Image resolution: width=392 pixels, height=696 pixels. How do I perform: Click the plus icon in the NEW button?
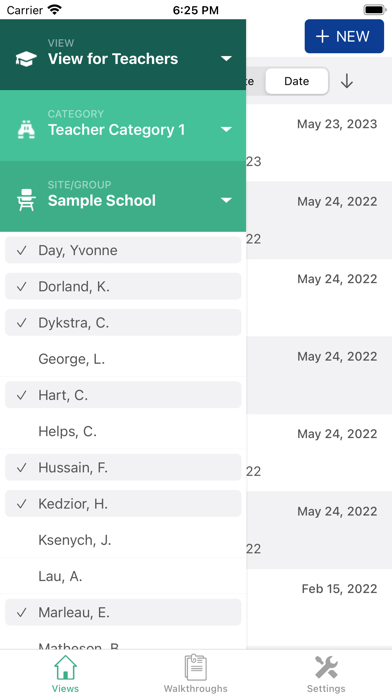pos(322,36)
